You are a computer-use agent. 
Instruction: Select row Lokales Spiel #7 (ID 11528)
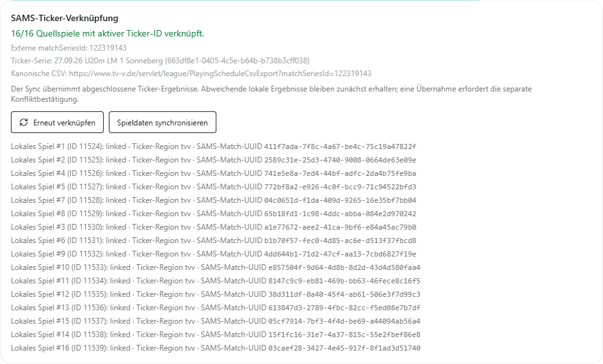pos(213,200)
